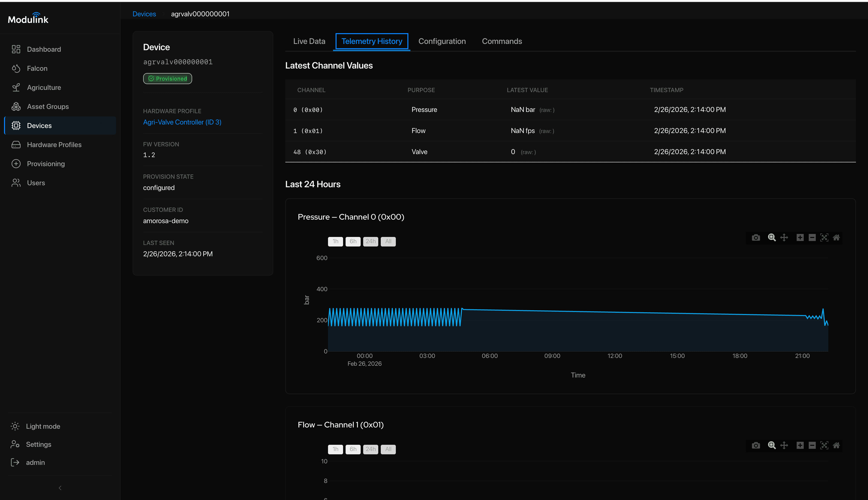Reset Pressure chart axes with the home icon
868x500 pixels.
point(836,237)
